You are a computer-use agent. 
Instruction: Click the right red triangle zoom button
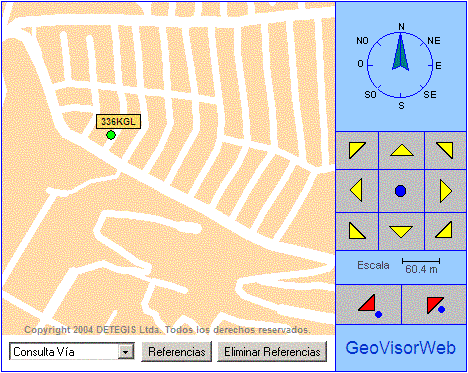pos(434,305)
